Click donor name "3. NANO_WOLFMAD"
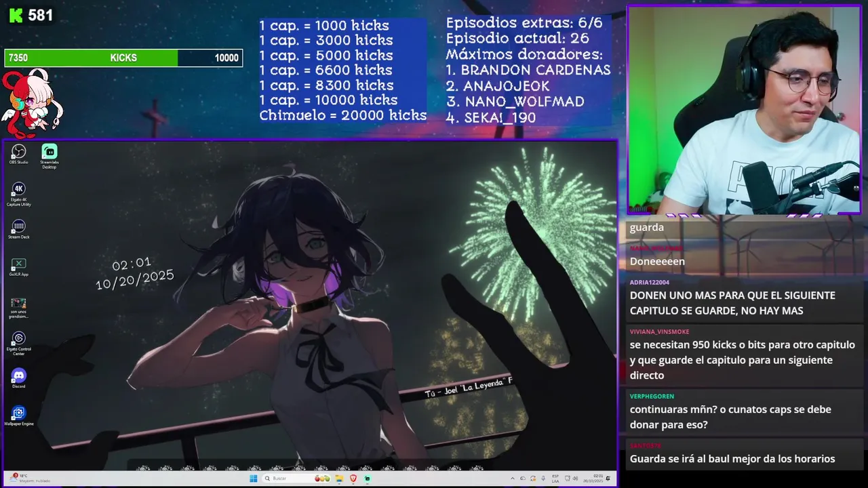Screen dimensions: 868x488 pyautogui.click(x=515, y=102)
